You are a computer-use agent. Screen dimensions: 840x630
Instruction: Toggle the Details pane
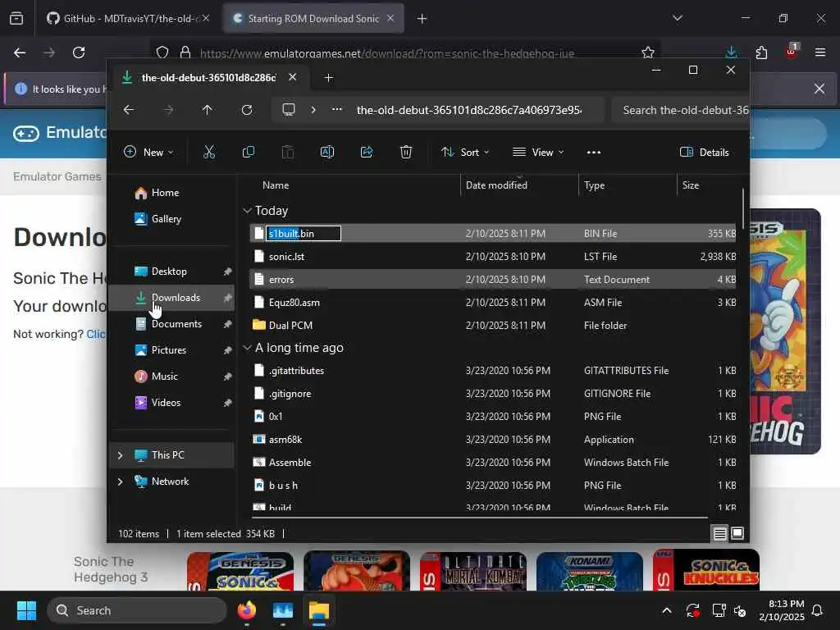point(704,152)
